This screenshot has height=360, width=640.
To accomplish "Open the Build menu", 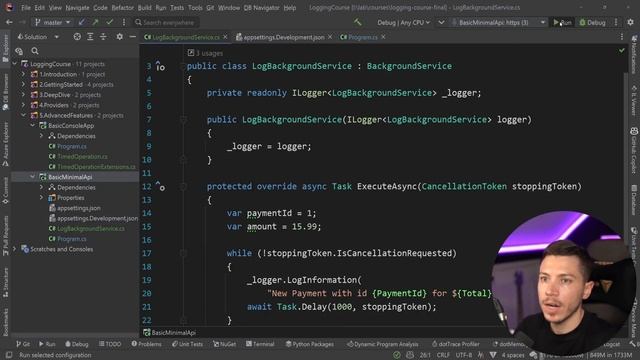I will 144,8.
